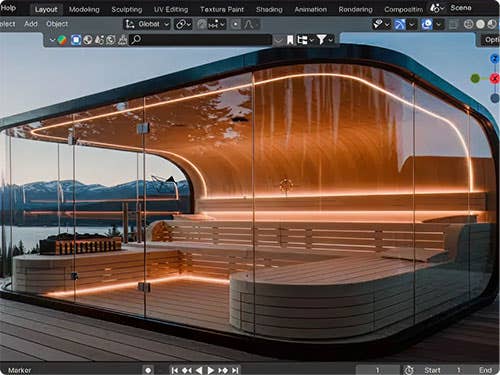Viewport: 500px width, 375px height.
Task: Jump to the previous keyframe
Action: pos(186,370)
